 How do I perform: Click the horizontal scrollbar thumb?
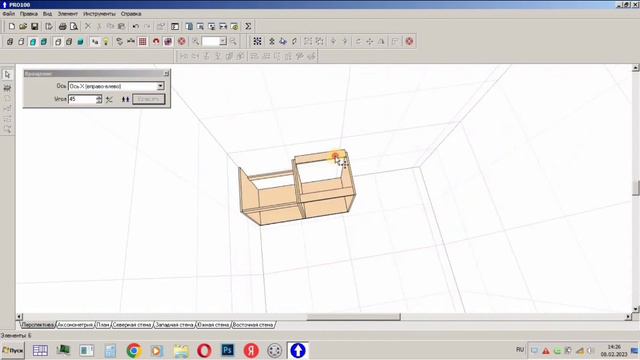pos(353,317)
